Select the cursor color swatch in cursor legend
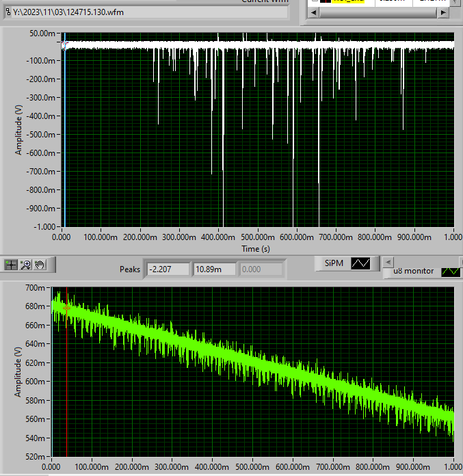 click(326, 1)
